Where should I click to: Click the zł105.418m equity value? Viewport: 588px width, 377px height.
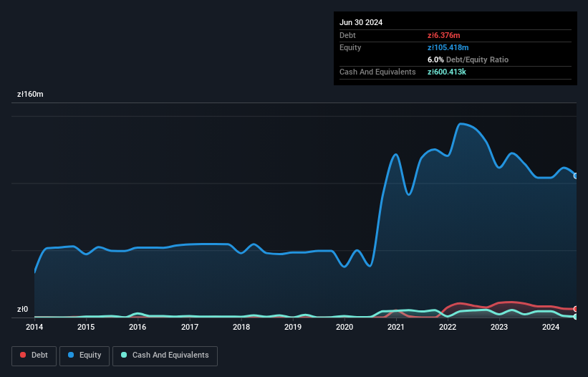pos(448,47)
